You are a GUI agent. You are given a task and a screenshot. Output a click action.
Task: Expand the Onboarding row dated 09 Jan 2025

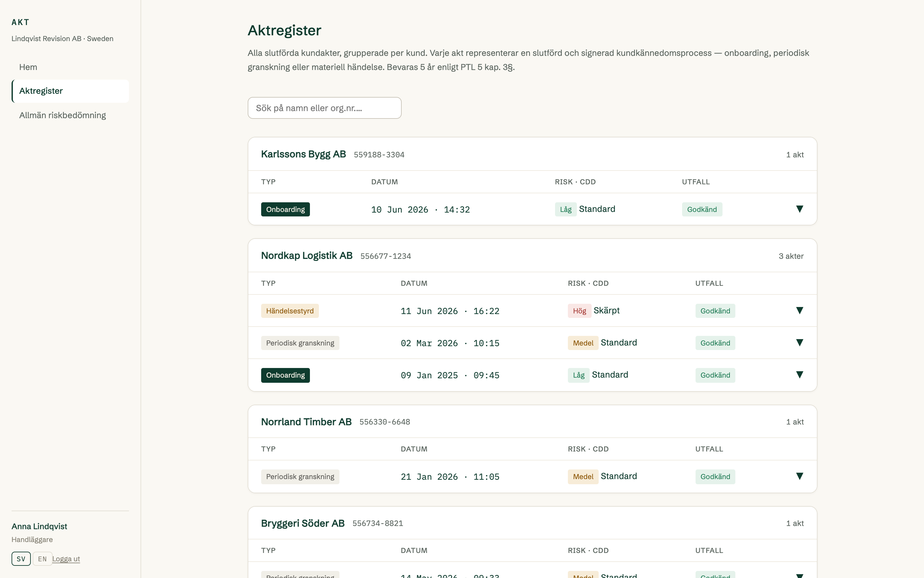(x=800, y=375)
